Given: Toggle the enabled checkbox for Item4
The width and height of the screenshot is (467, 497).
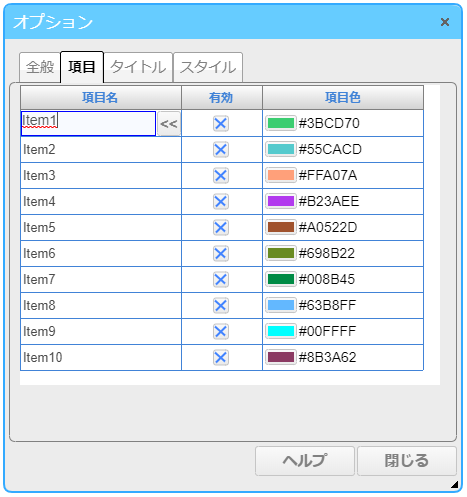Looking at the screenshot, I should coord(221,202).
